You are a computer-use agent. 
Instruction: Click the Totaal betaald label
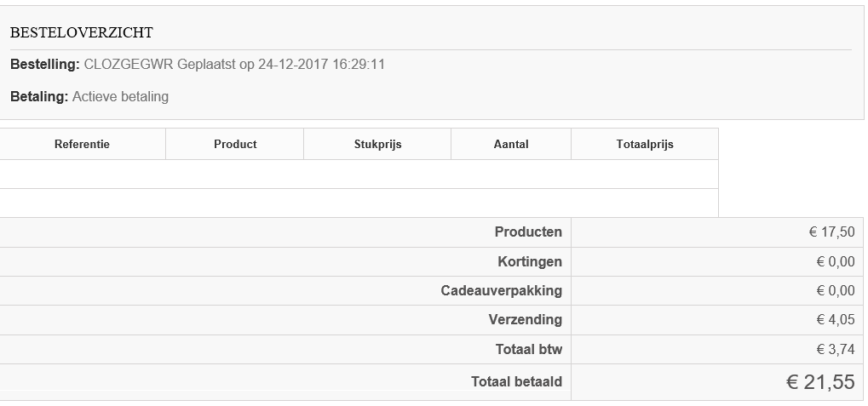(x=516, y=381)
